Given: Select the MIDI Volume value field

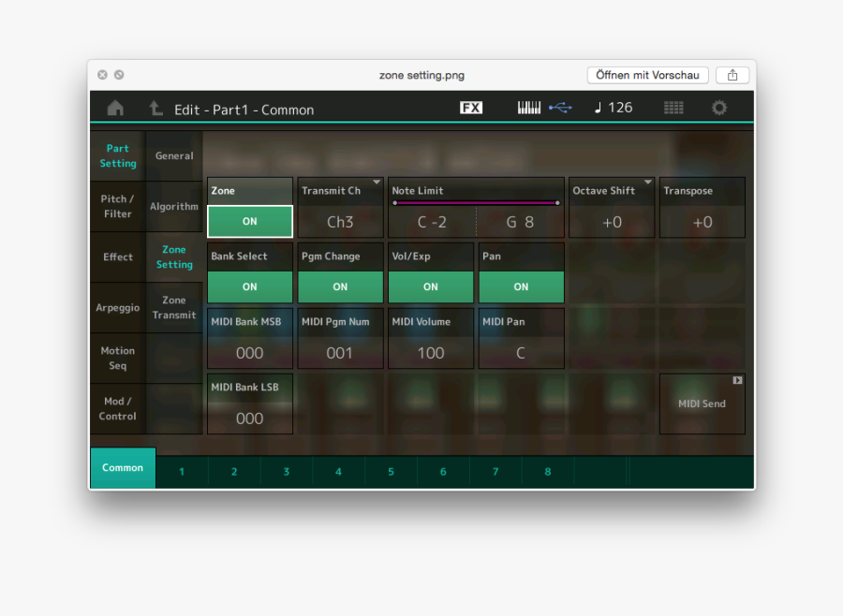Looking at the screenshot, I should pos(430,352).
